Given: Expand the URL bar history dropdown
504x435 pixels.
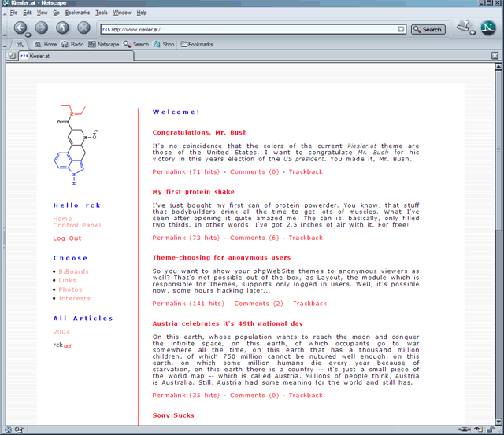Looking at the screenshot, I should [x=402, y=29].
